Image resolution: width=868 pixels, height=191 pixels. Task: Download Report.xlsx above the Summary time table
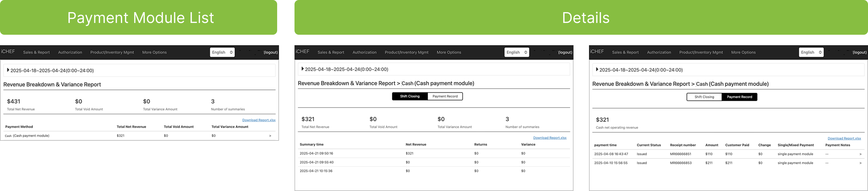click(x=550, y=138)
